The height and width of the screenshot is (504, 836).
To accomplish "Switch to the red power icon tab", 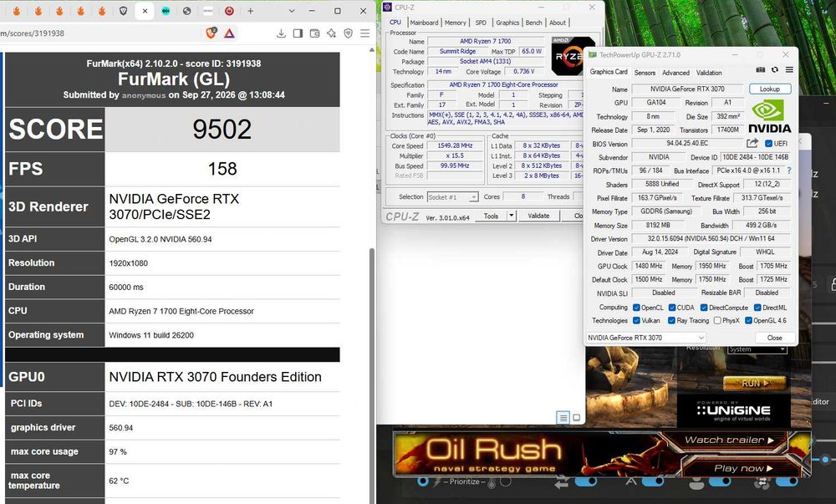I will [x=229, y=11].
